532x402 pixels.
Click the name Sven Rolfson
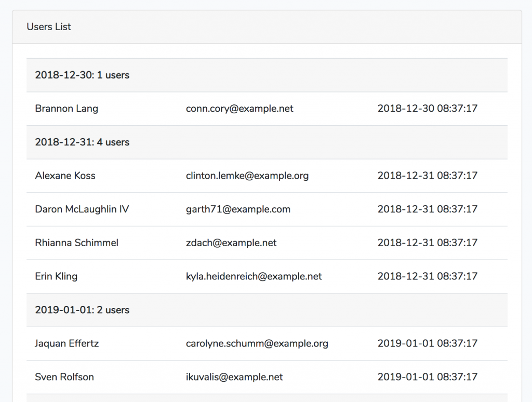[x=64, y=377]
